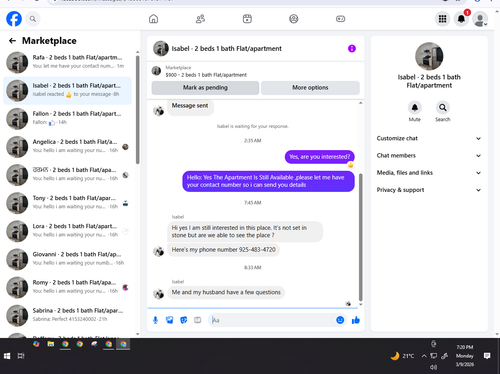Go to Home feed icon
Image resolution: width=500 pixels, height=374 pixels.
(153, 19)
